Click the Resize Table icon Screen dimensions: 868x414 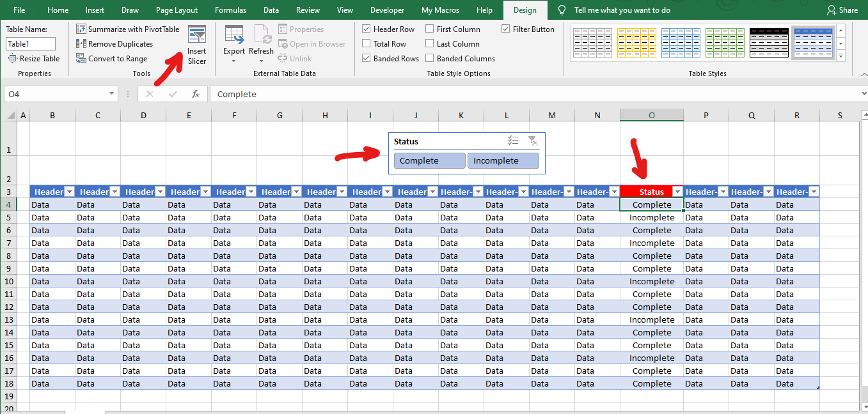[x=13, y=59]
